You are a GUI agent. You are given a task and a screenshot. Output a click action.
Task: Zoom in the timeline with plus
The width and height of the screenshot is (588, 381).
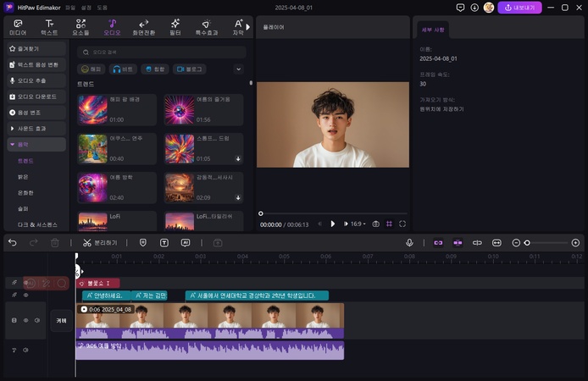click(575, 243)
